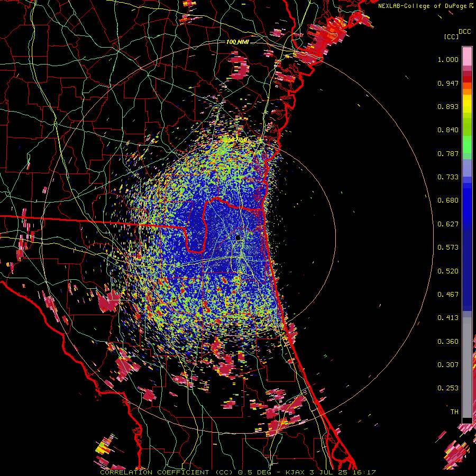
Task: Click the 0.893 scale value
Action: [448, 106]
